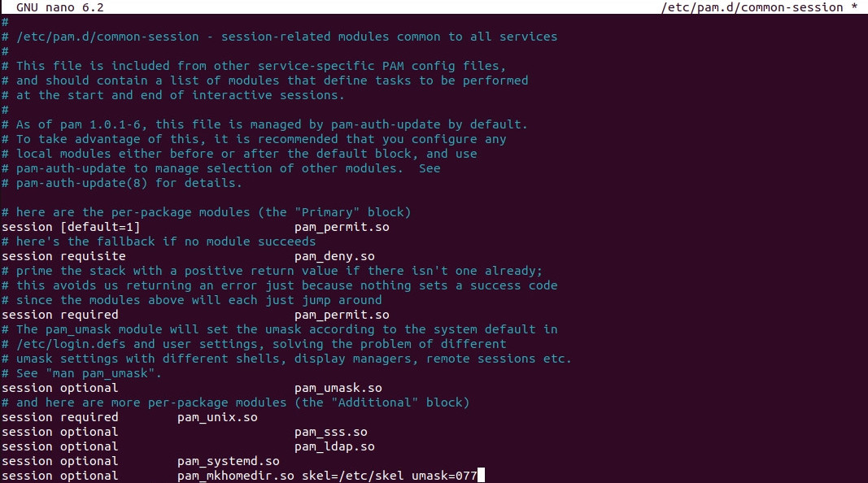
Task: Click the pam_ldap.so module name
Action: point(334,446)
